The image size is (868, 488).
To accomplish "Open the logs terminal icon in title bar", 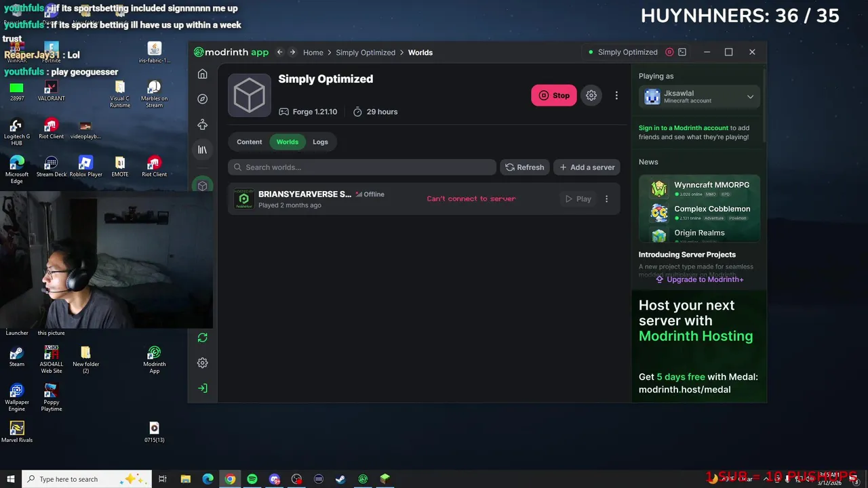I will click(682, 52).
